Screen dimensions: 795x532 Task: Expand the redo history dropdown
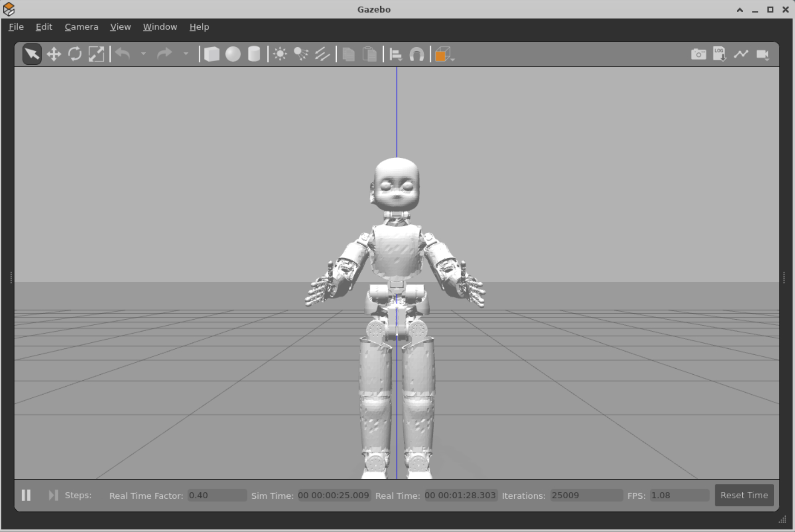click(x=186, y=54)
